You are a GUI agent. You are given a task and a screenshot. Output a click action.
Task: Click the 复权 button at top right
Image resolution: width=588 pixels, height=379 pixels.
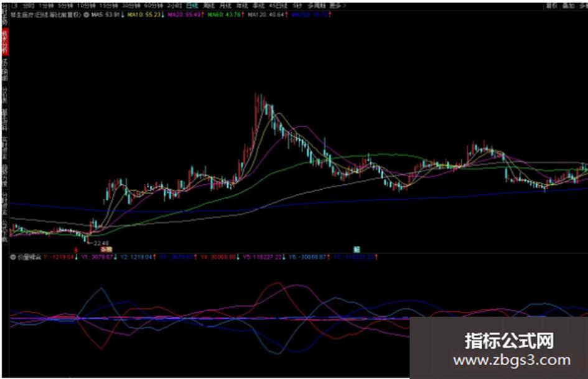coord(551,6)
